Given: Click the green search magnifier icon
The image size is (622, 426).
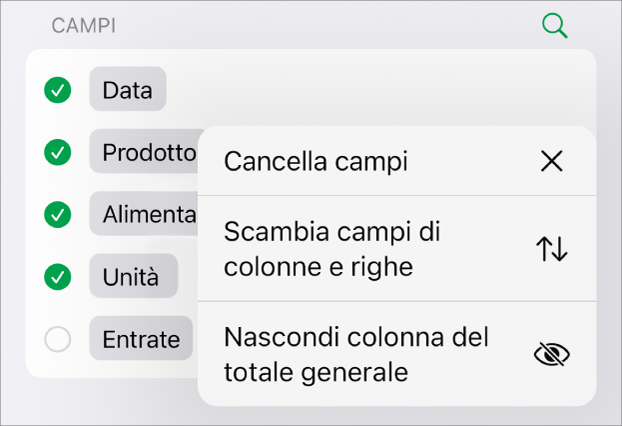Looking at the screenshot, I should point(554,26).
